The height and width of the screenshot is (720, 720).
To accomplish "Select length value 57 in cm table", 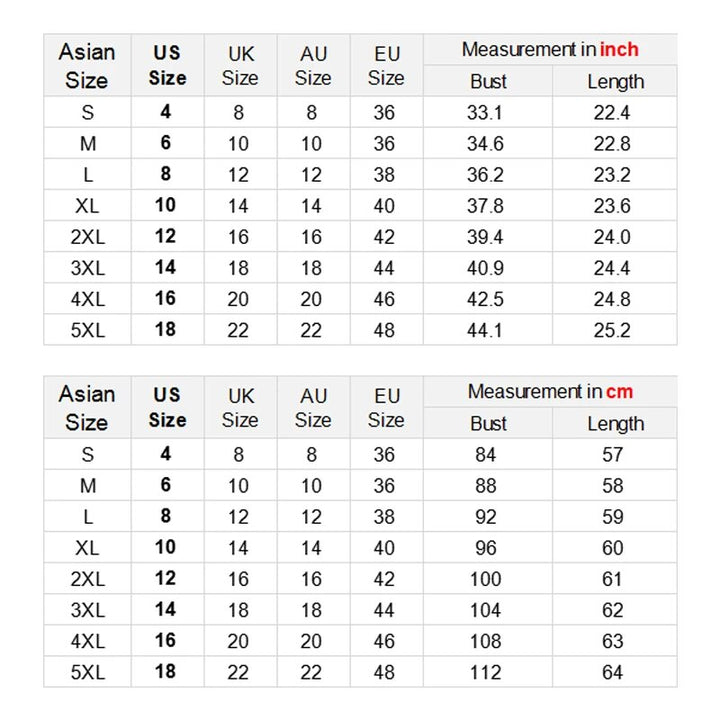I will (x=613, y=455).
